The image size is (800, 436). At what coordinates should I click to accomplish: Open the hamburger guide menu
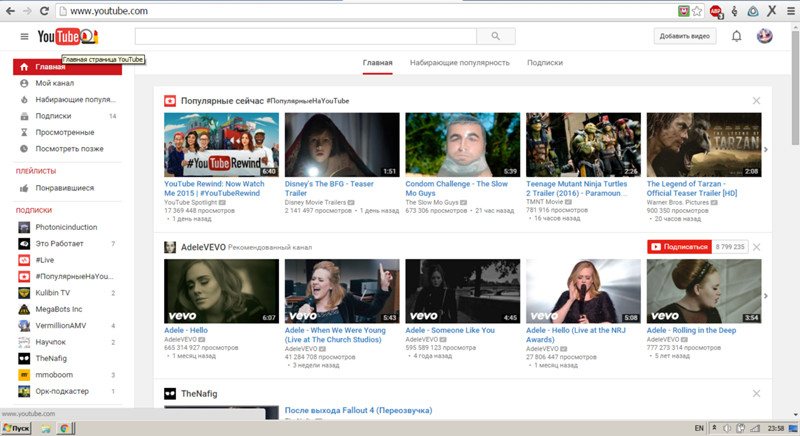[24, 36]
